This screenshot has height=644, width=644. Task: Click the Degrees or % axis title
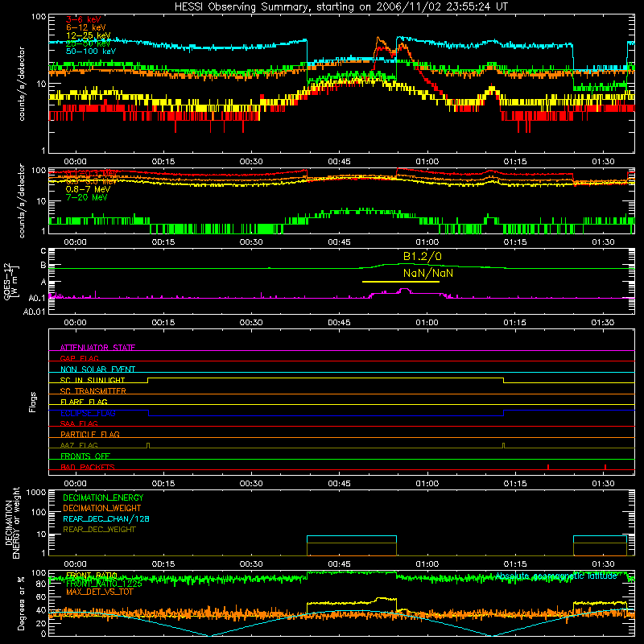(21, 603)
